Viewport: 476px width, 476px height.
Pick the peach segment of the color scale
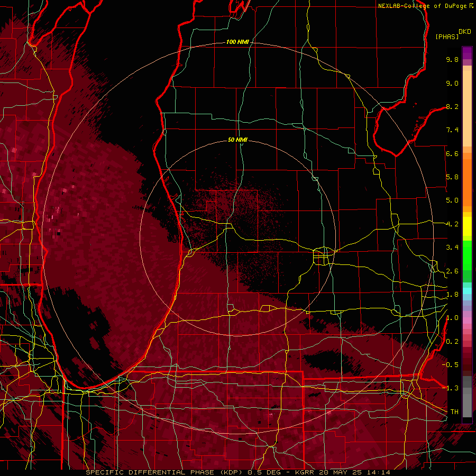[x=467, y=109]
